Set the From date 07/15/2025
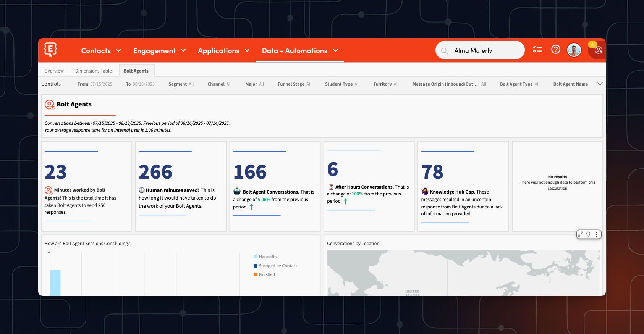The image size is (644, 334). tap(95, 84)
